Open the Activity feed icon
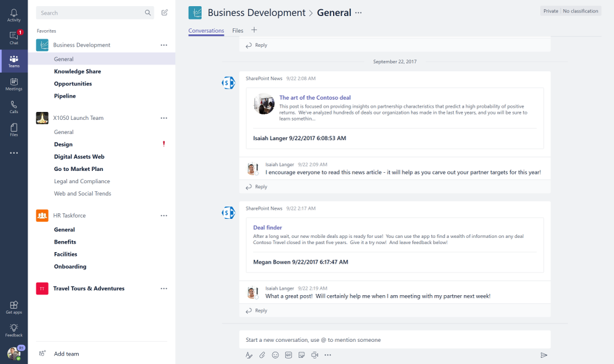614x364 pixels. 14,15
